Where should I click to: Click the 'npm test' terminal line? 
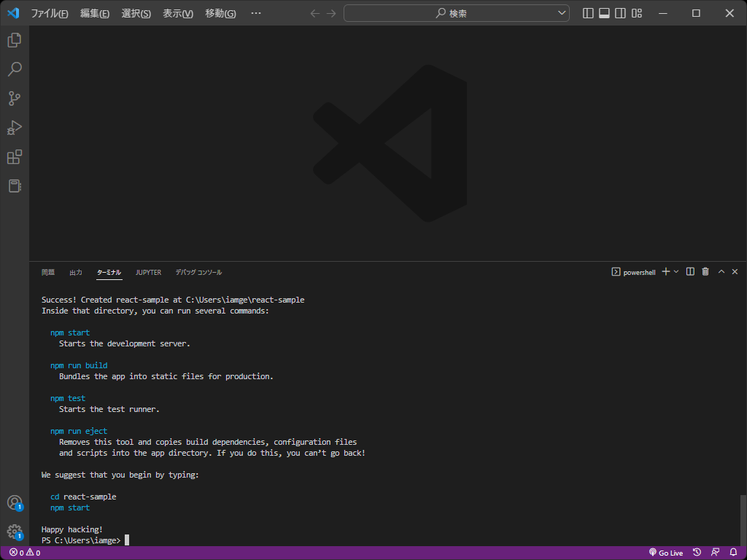point(68,398)
